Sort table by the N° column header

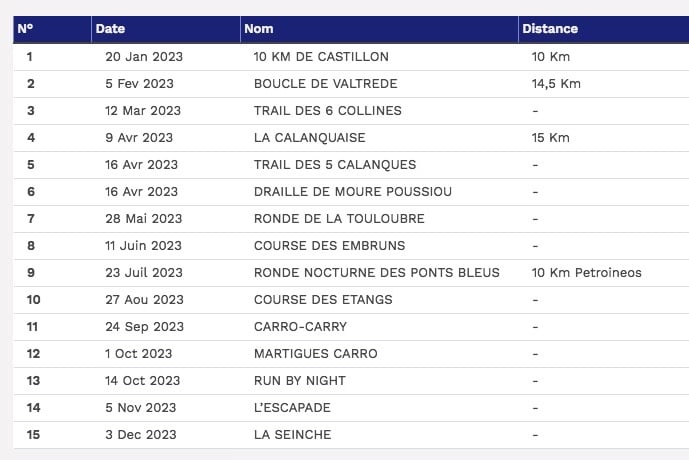tap(52, 29)
